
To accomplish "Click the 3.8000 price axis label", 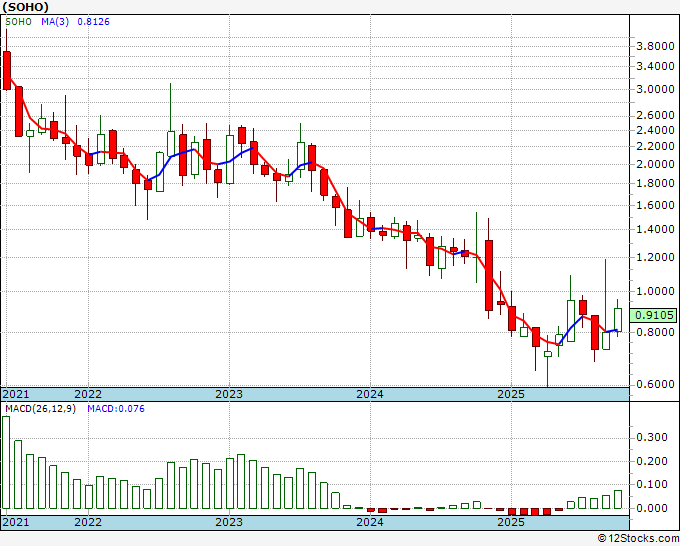I will (x=655, y=46).
